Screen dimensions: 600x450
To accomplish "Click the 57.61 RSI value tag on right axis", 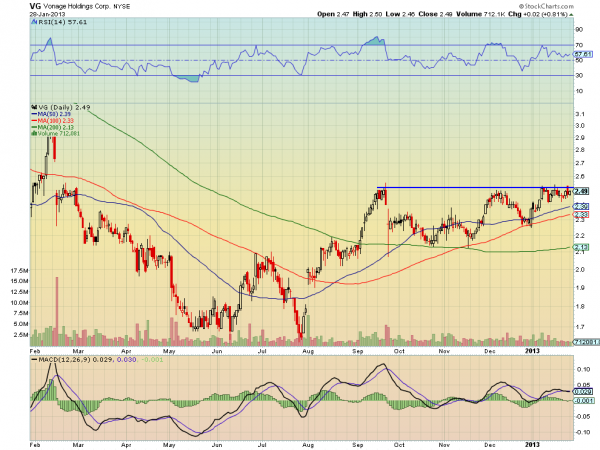I will 582,55.
